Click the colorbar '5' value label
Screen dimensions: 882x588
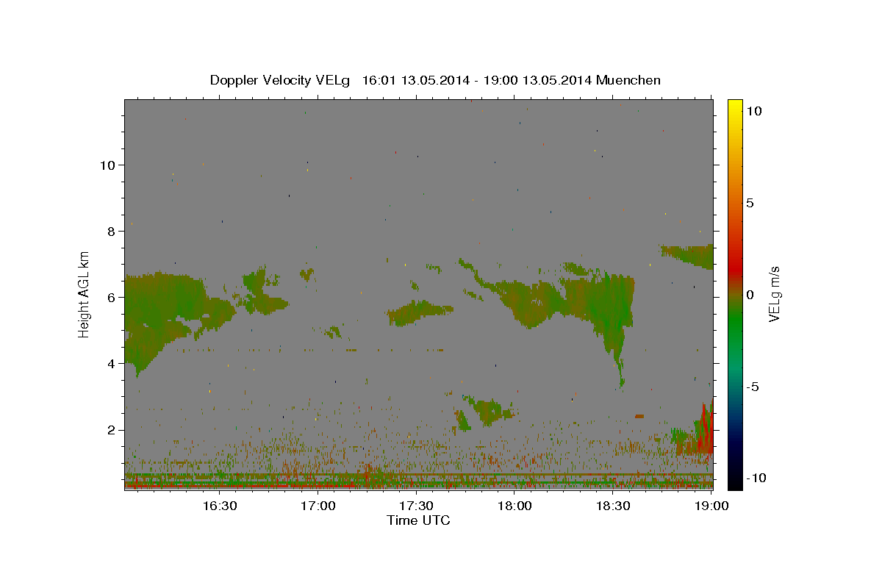[750, 203]
